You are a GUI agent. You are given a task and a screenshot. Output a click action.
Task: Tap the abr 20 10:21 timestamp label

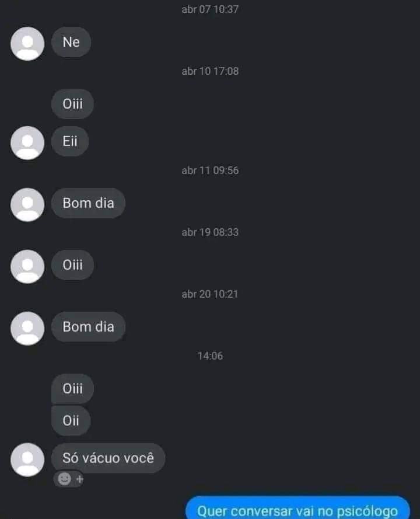point(210,294)
